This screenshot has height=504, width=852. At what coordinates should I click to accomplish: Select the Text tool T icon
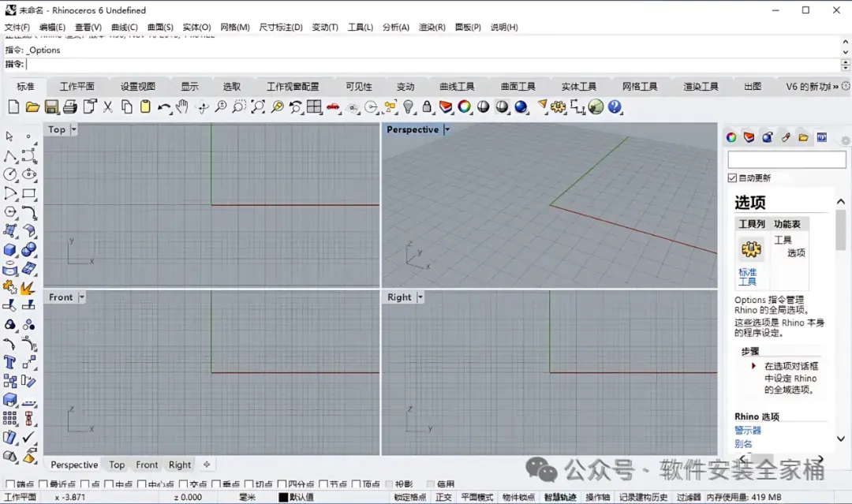tap(9, 362)
